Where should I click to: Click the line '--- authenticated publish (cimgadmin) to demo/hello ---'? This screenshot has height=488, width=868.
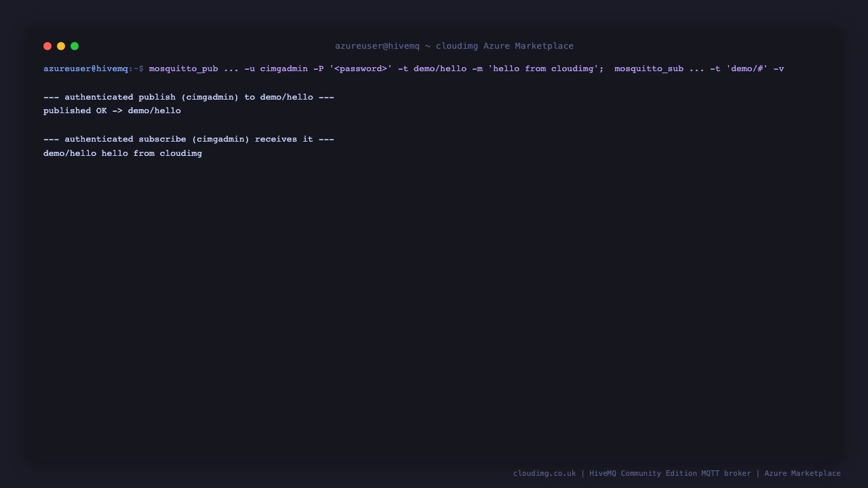[x=189, y=97]
